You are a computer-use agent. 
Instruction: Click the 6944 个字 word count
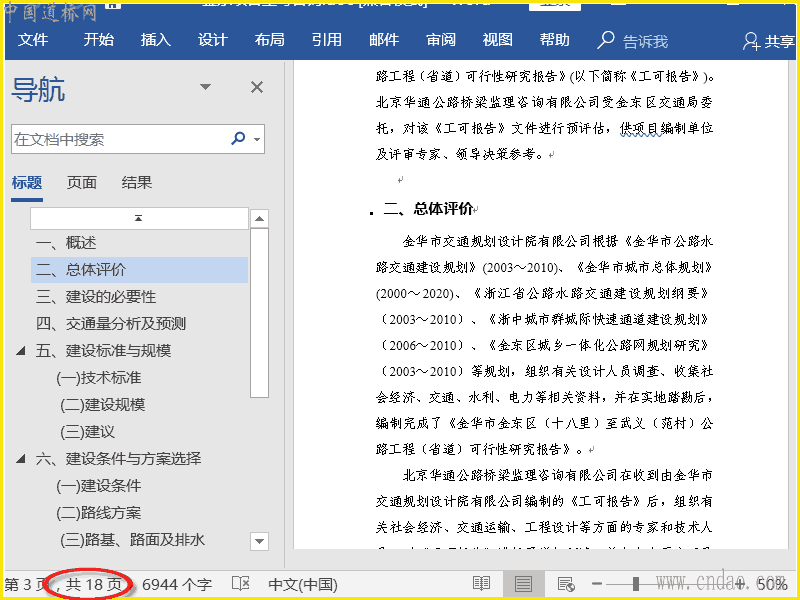click(x=177, y=585)
